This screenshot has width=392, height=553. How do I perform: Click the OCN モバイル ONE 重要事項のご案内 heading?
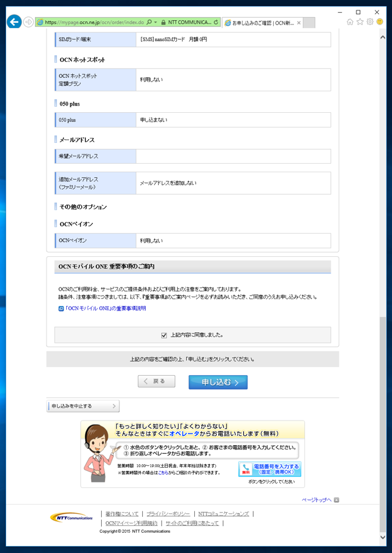pyautogui.click(x=107, y=267)
